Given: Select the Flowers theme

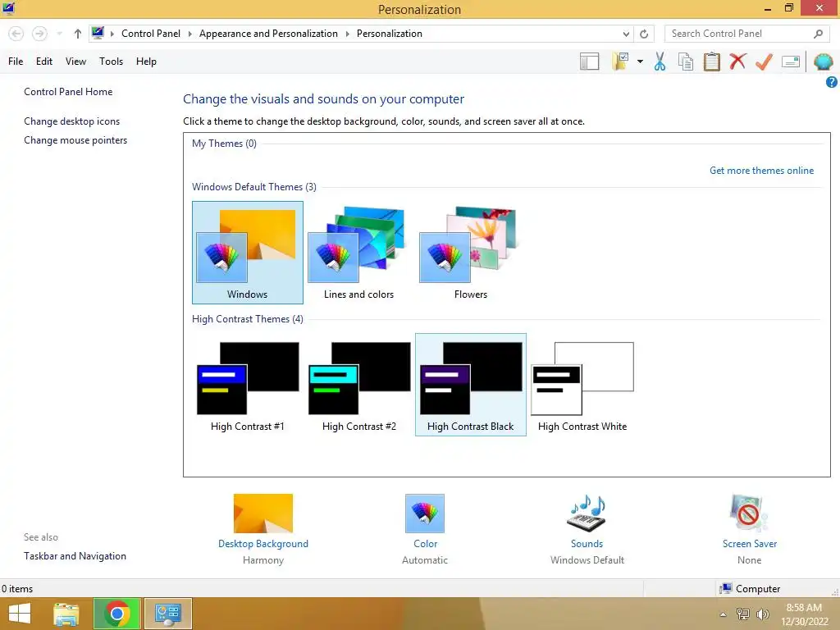Looking at the screenshot, I should click(470, 253).
